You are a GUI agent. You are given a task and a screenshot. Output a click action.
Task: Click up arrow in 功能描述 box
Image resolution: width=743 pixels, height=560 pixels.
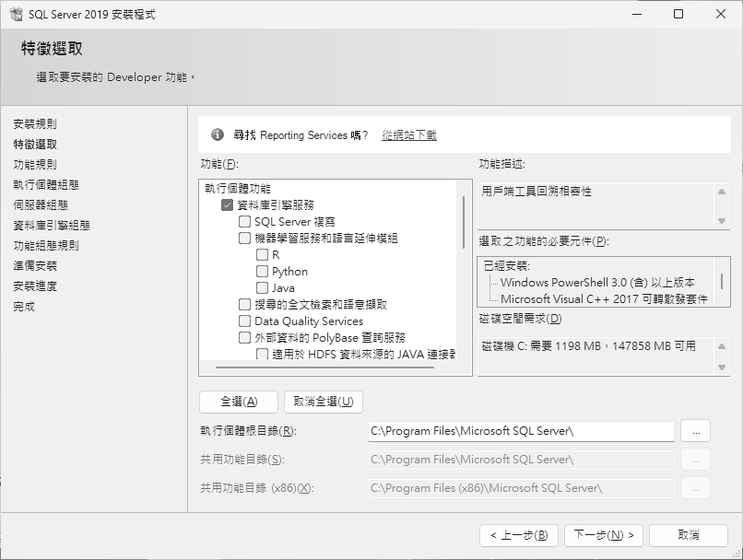(722, 192)
